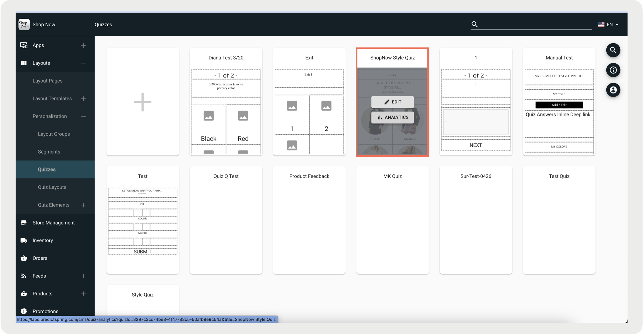The height and width of the screenshot is (335, 644).
Task: Click ANALYTICS on ShopNow Style Quiz
Action: 392,118
